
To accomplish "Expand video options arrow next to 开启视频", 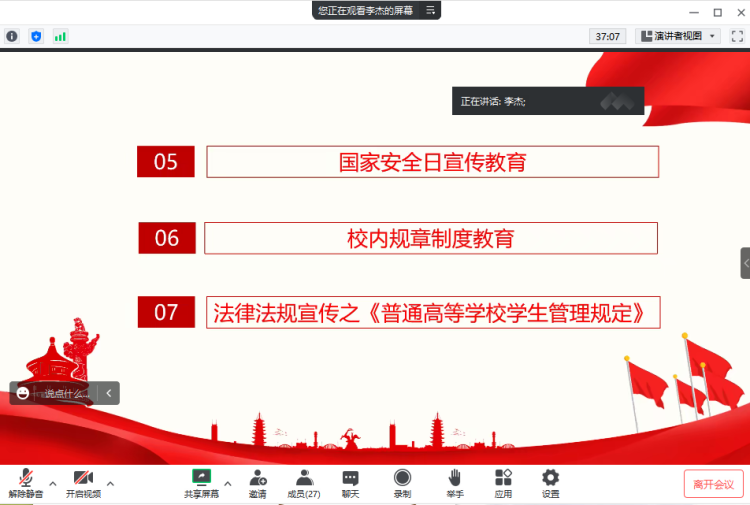I will pos(110,483).
